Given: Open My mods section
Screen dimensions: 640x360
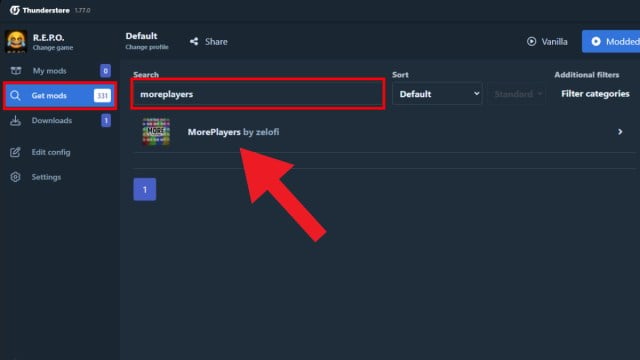Looking at the screenshot, I should (60, 71).
